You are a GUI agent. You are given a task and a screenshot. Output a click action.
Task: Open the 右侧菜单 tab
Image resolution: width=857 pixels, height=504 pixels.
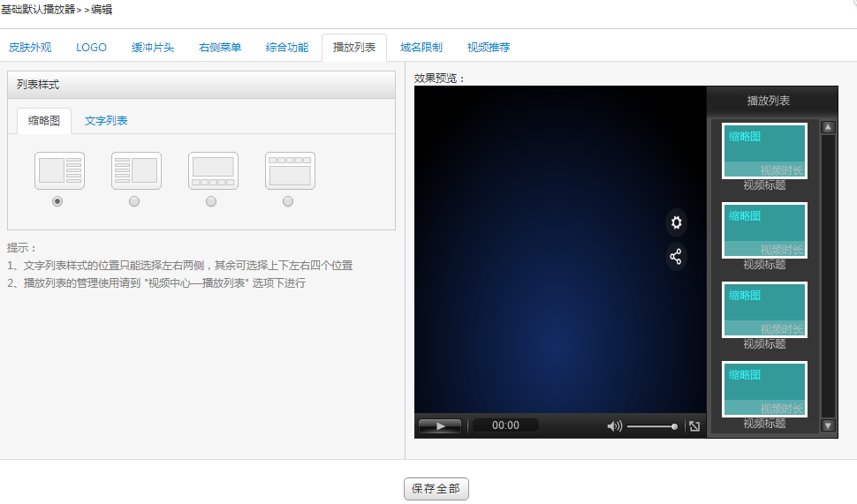[x=220, y=48]
